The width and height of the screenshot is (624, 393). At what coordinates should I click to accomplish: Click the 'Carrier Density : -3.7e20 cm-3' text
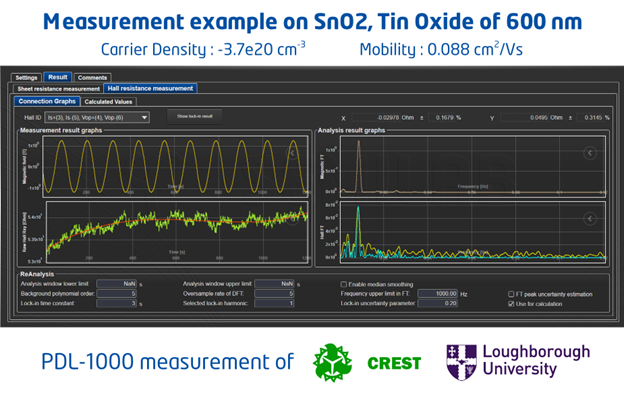point(203,49)
